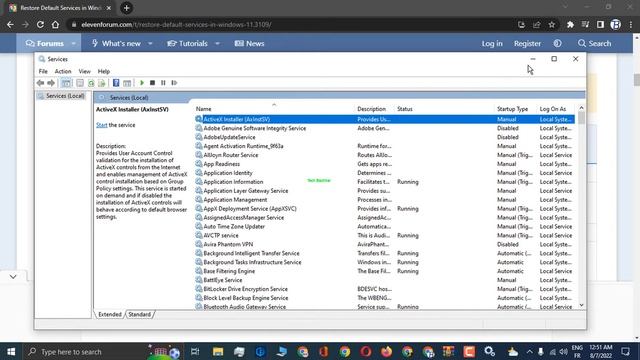The height and width of the screenshot is (360, 640).
Task: Open Help via the blue question mark icon
Action: (116, 83)
